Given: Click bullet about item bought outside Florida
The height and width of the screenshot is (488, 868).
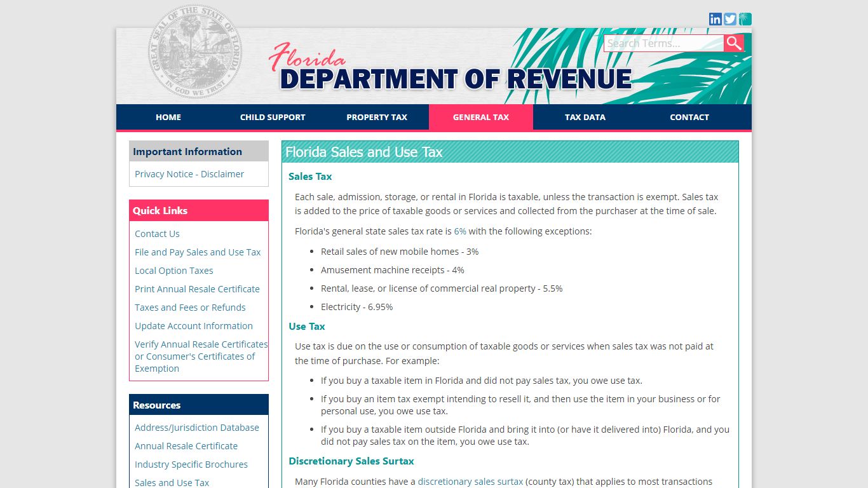Looking at the screenshot, I should point(525,436).
